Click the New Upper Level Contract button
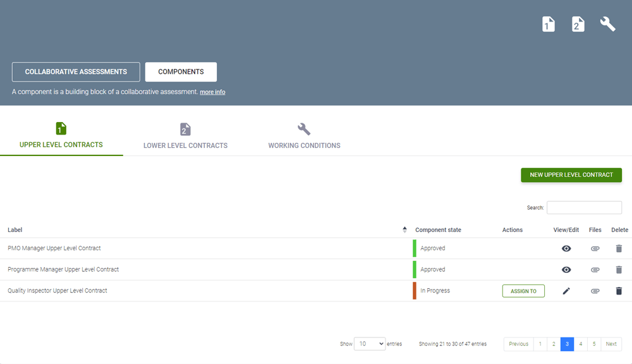 pyautogui.click(x=571, y=175)
